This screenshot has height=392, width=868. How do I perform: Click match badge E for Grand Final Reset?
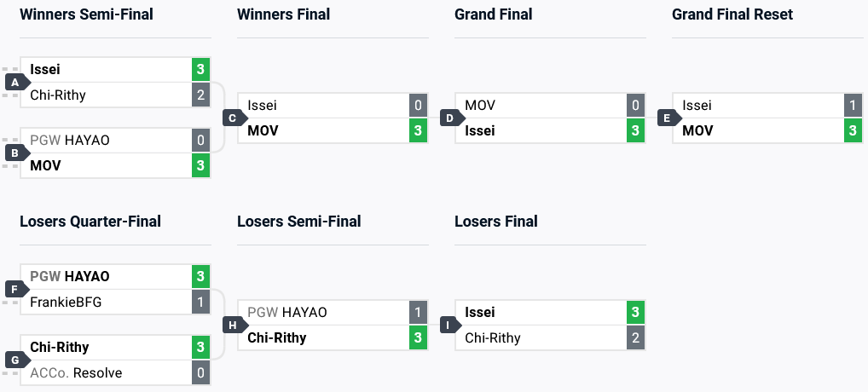click(667, 118)
